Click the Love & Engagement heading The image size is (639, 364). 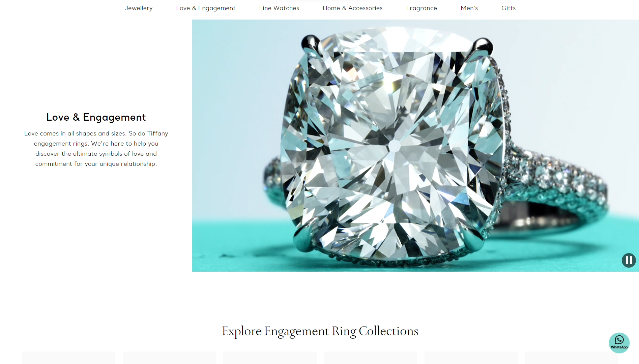point(96,117)
